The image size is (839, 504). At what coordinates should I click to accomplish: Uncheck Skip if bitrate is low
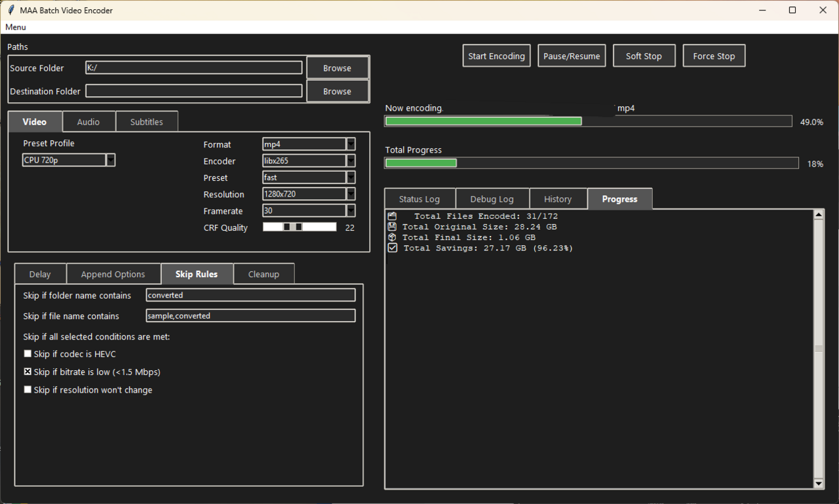click(28, 372)
